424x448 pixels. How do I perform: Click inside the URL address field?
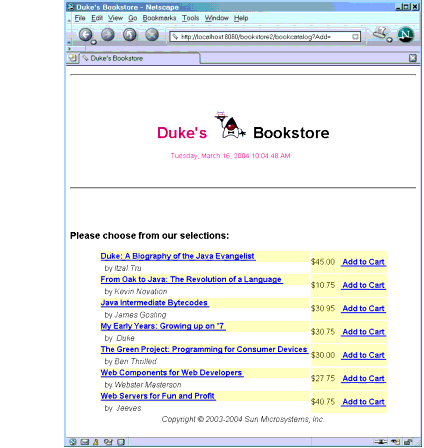click(x=260, y=37)
